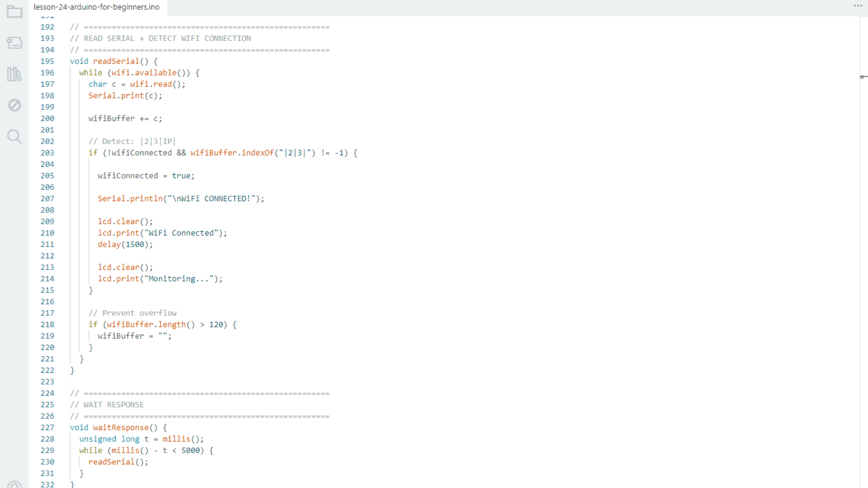
Task: Click lcd.clear() on line 209
Action: coord(125,221)
